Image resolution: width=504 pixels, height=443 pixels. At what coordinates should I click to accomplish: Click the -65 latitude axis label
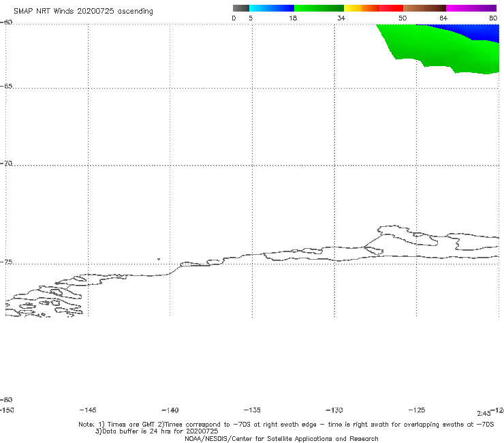(x=6, y=87)
